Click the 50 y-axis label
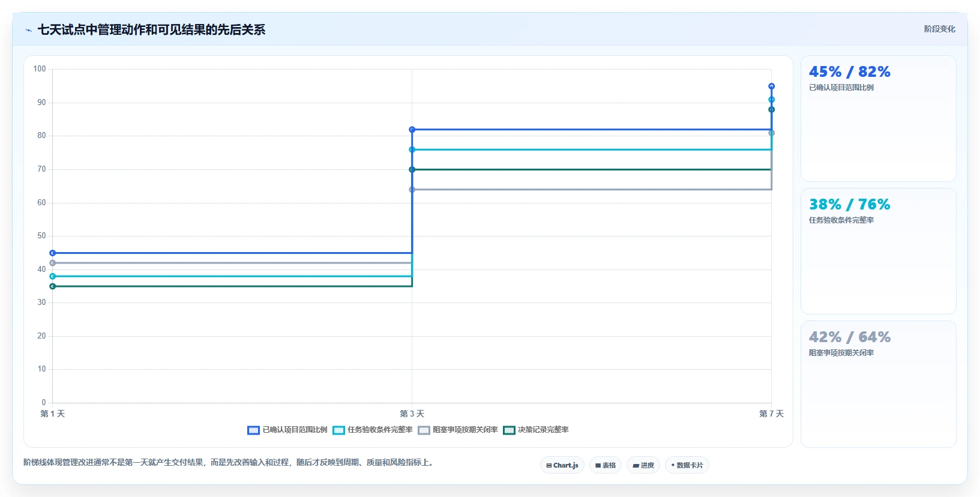The image size is (980, 497). point(41,236)
